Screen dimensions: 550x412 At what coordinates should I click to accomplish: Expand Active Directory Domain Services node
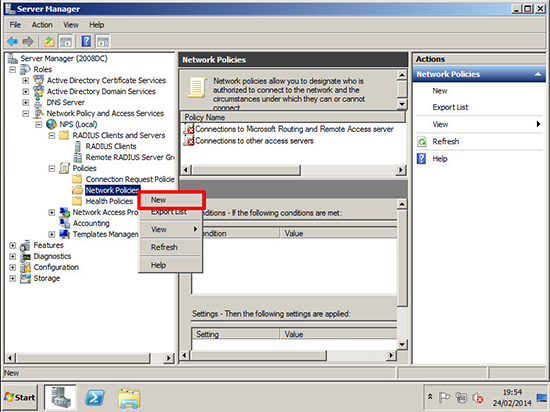pos(26,92)
